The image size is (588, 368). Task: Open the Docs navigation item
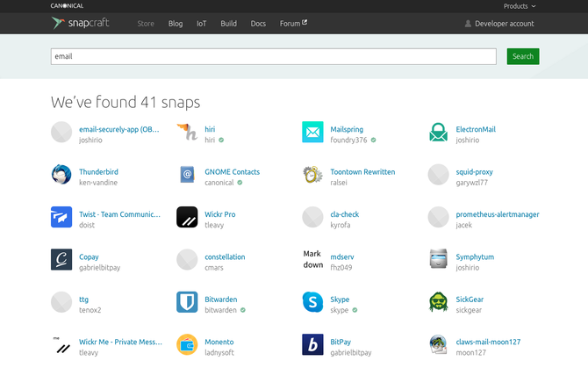(x=258, y=24)
